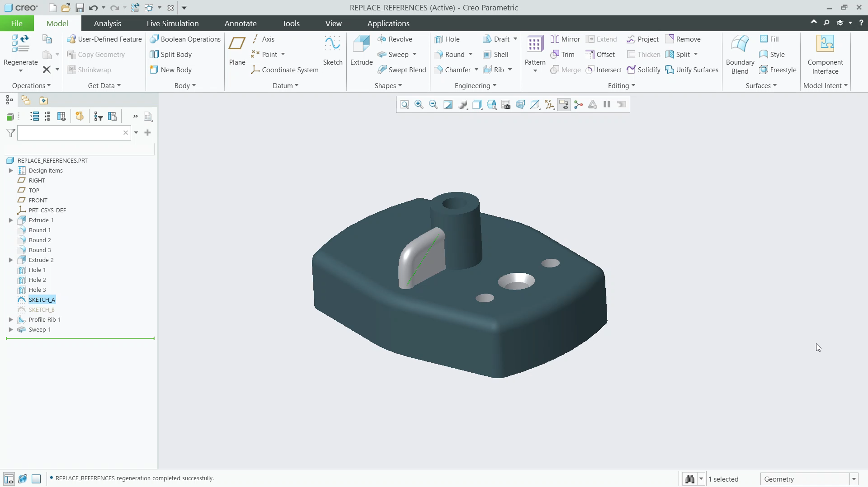Viewport: 868px width, 487px height.
Task: Click the Round 3 tree item
Action: point(40,250)
